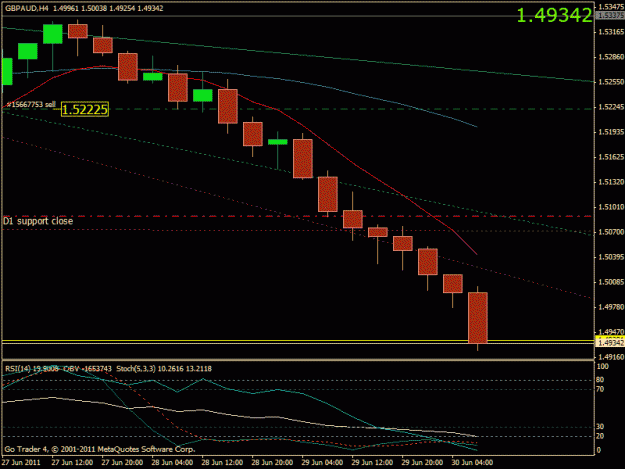This screenshot has width=625, height=469.
Task: Click the 27 Jun 20:00 time label
Action: pos(122,463)
